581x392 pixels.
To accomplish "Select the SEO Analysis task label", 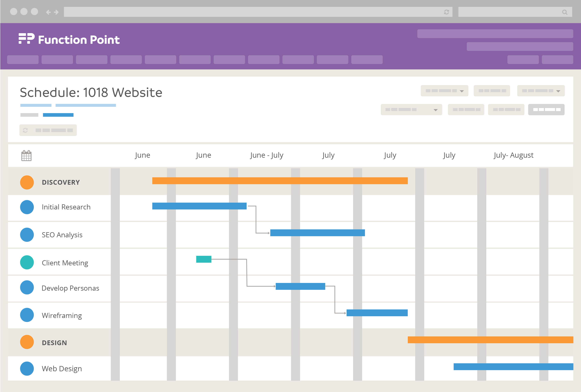I will tap(62, 235).
